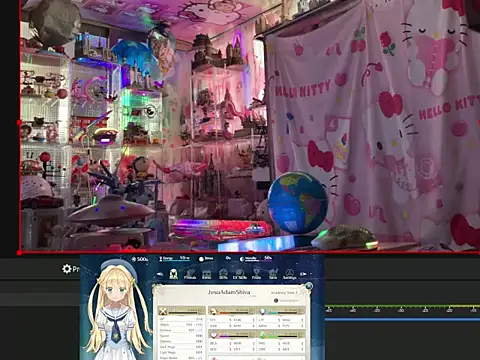Click the red bottom-left corner handle of the source
The width and height of the screenshot is (480, 360).
[x=19, y=253]
